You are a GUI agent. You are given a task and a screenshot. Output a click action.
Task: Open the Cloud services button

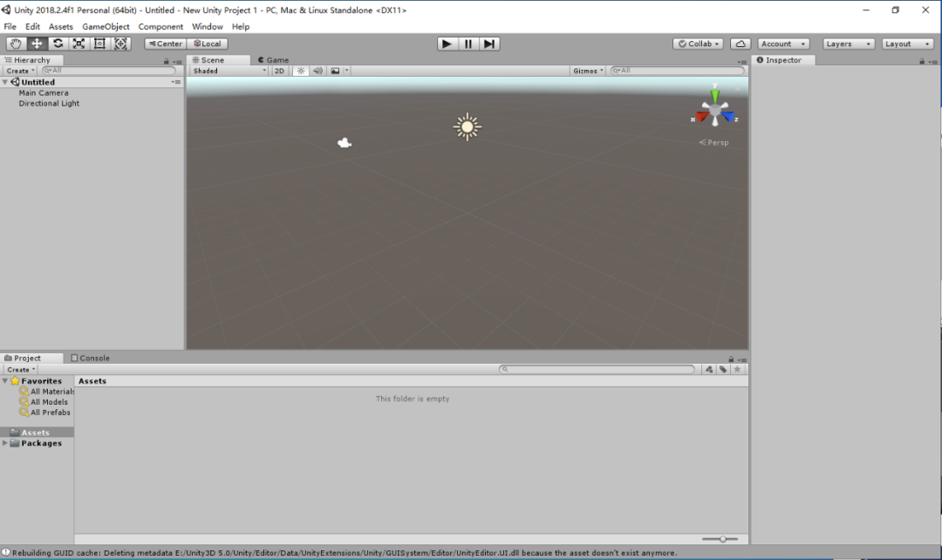click(x=741, y=44)
